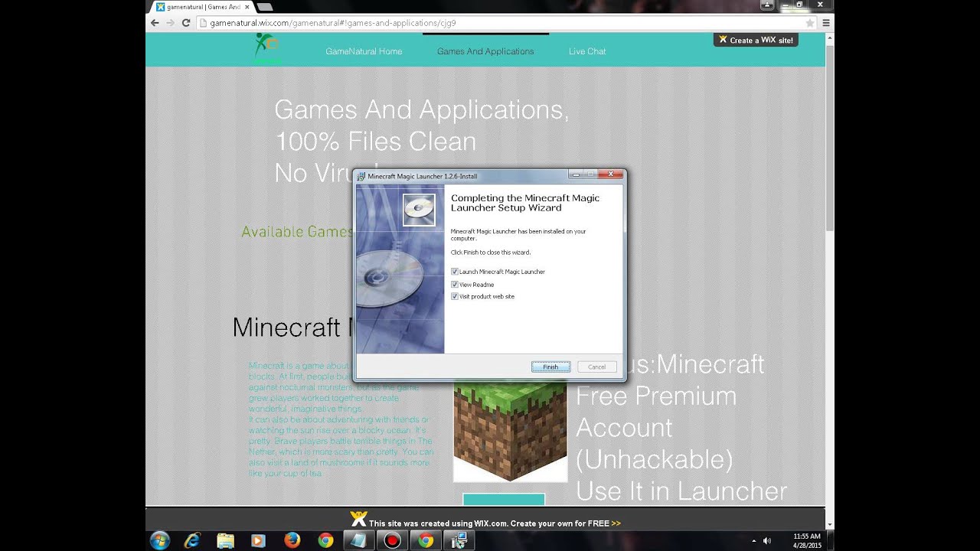Show hidden system tray icons
This screenshot has height=551, width=980.
(x=754, y=541)
